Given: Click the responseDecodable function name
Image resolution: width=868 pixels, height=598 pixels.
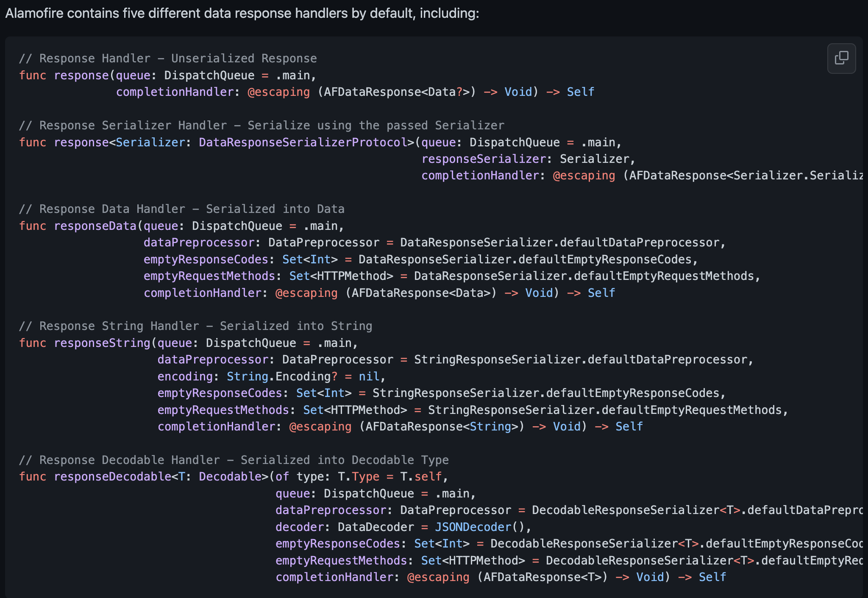Looking at the screenshot, I should point(112,477).
